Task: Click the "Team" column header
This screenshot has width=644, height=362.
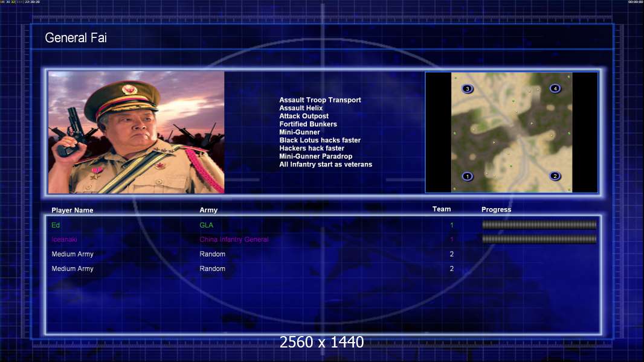Action: (442, 209)
